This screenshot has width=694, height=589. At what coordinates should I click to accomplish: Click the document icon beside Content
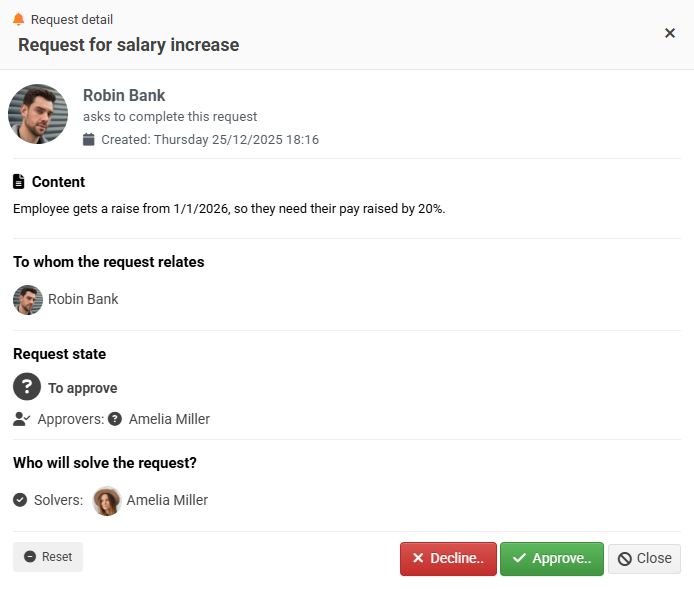(19, 182)
